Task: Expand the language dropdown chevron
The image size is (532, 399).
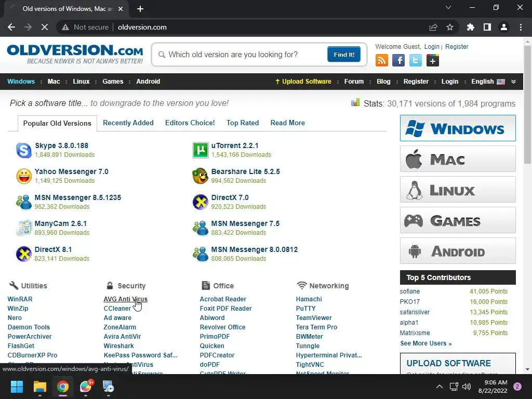Action: [x=513, y=82]
